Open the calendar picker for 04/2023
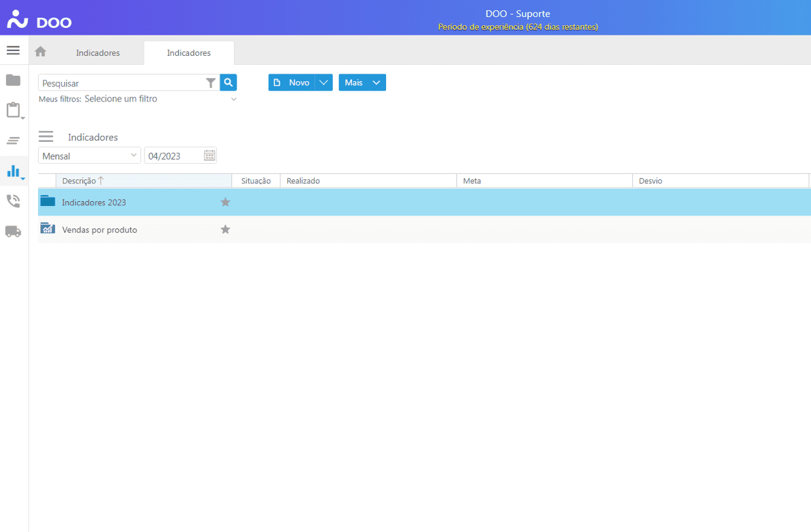The width and height of the screenshot is (811, 532). point(209,156)
